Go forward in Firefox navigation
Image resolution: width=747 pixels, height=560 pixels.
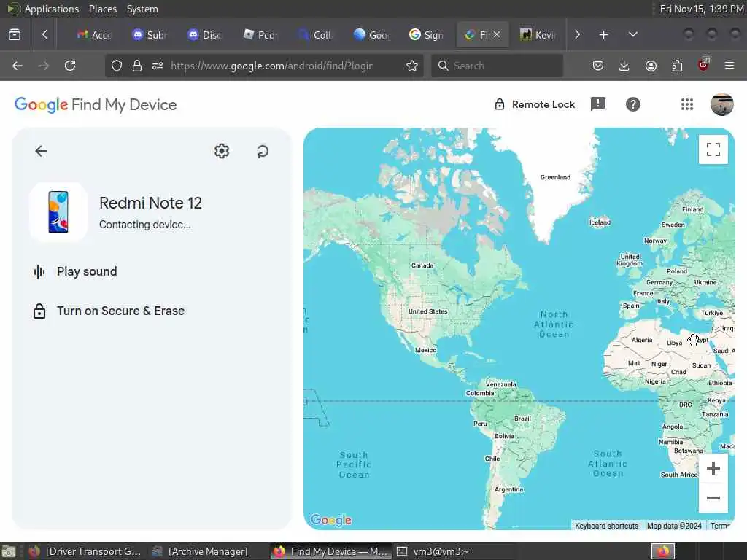(43, 66)
